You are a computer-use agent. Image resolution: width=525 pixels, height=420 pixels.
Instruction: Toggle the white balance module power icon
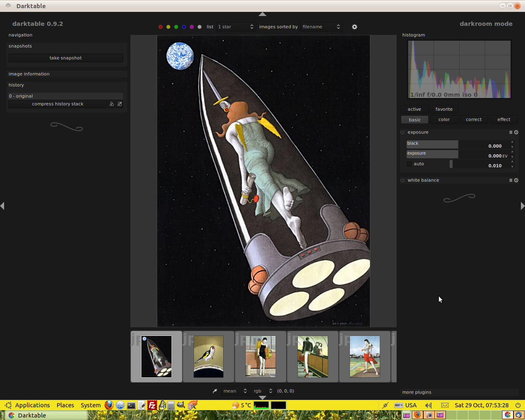(402, 180)
